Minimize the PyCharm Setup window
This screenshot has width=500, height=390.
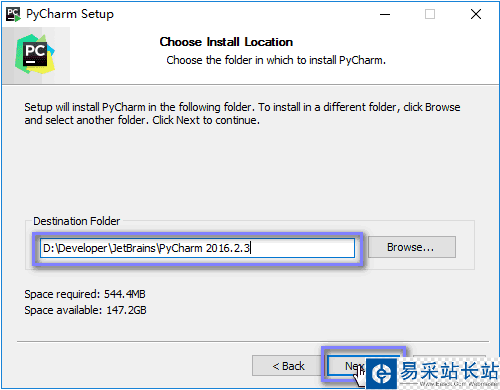point(385,14)
